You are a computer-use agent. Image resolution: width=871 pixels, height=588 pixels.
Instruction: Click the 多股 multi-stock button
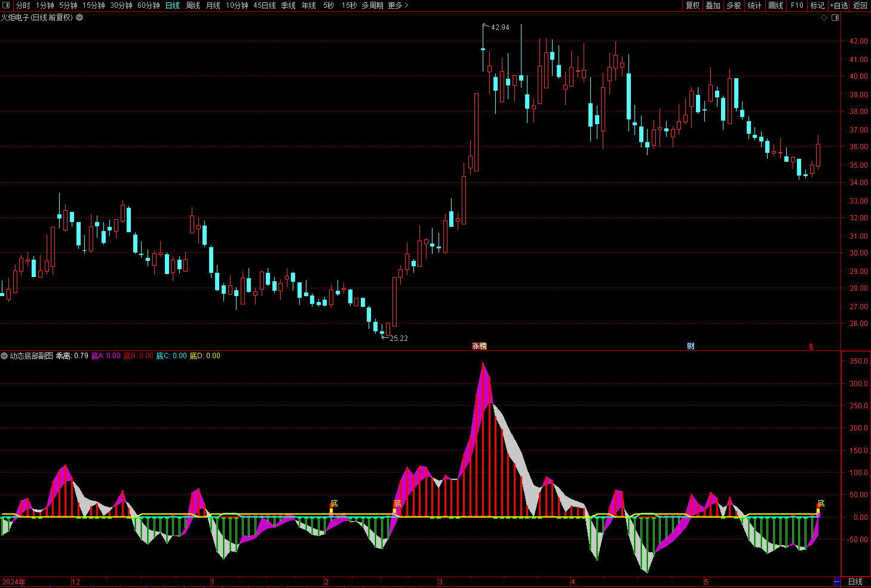click(734, 5)
